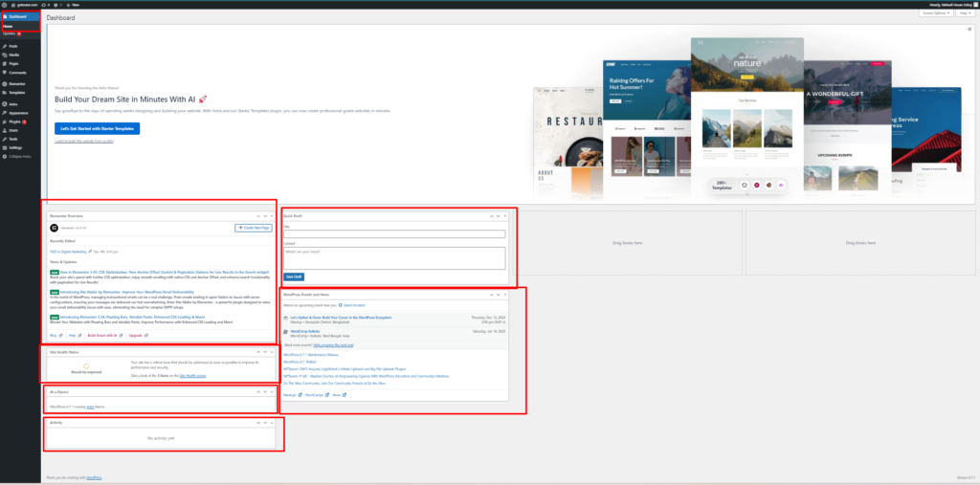The height and width of the screenshot is (485, 980).
Task: Click Build Smart with AI link
Action: (x=102, y=336)
